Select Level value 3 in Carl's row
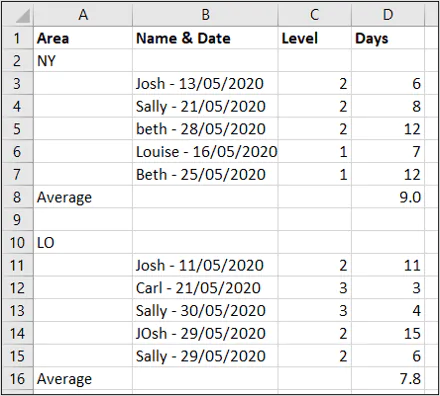 pyautogui.click(x=314, y=288)
